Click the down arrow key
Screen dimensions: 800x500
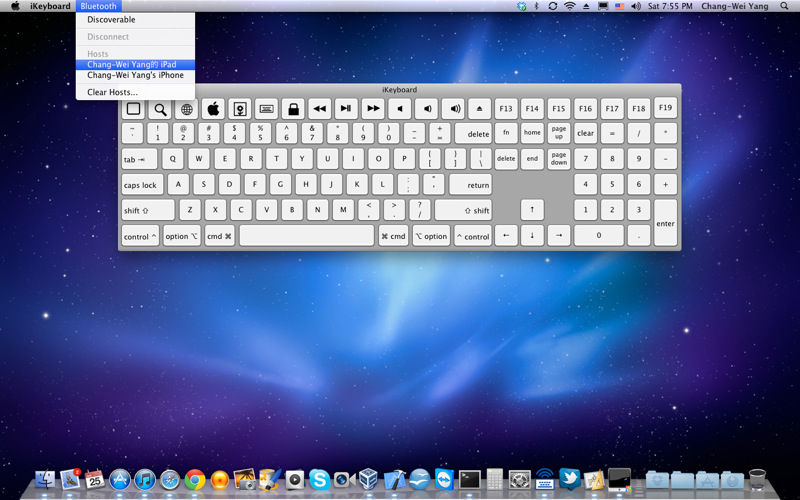[532, 236]
